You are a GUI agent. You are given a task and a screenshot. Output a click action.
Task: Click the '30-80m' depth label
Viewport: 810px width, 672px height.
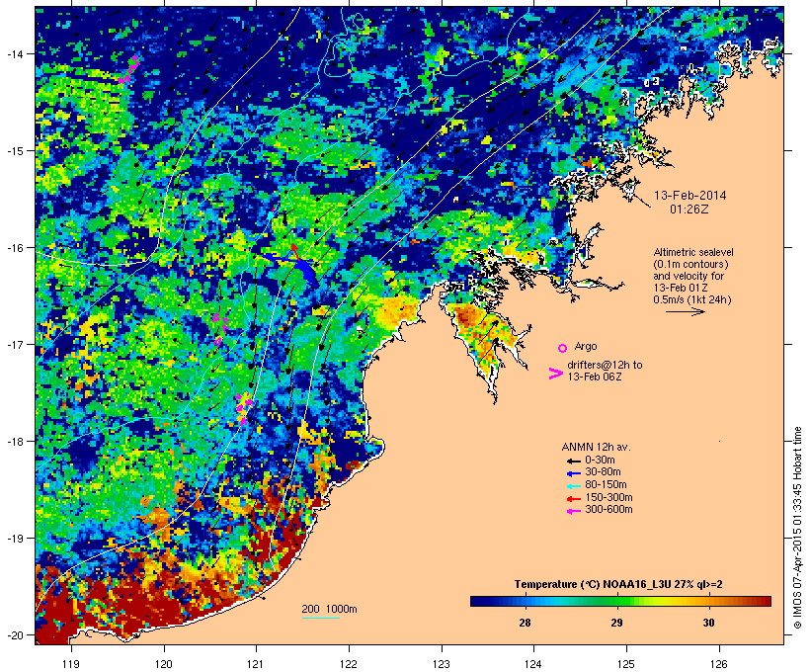click(603, 472)
